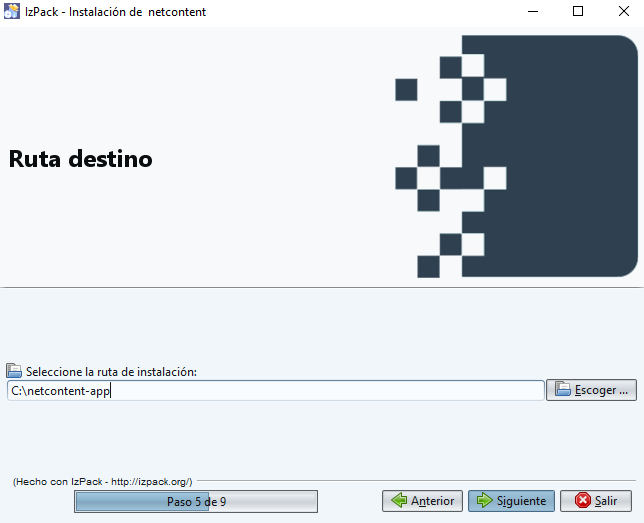The width and height of the screenshot is (644, 523).
Task: Click the red X icon on Salir
Action: [582, 501]
